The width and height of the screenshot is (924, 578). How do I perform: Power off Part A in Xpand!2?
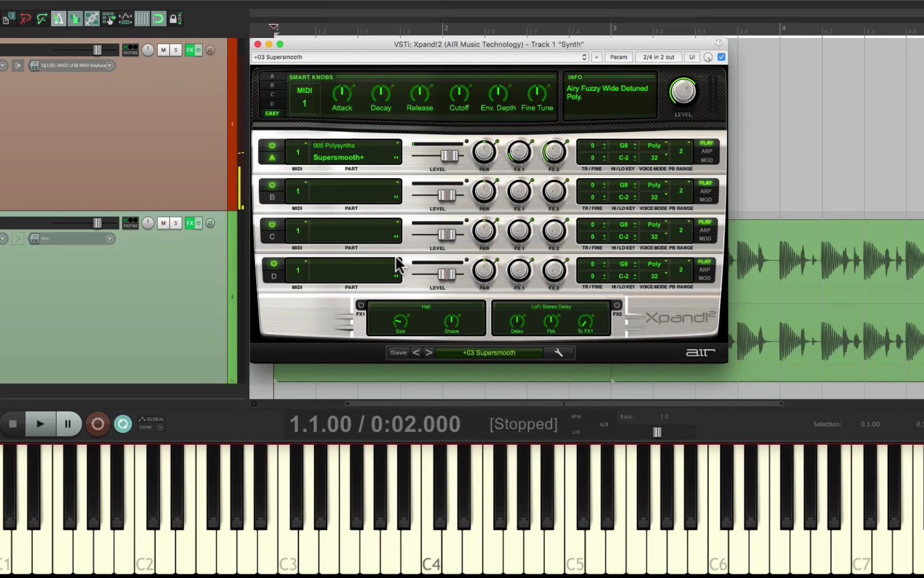point(272,144)
